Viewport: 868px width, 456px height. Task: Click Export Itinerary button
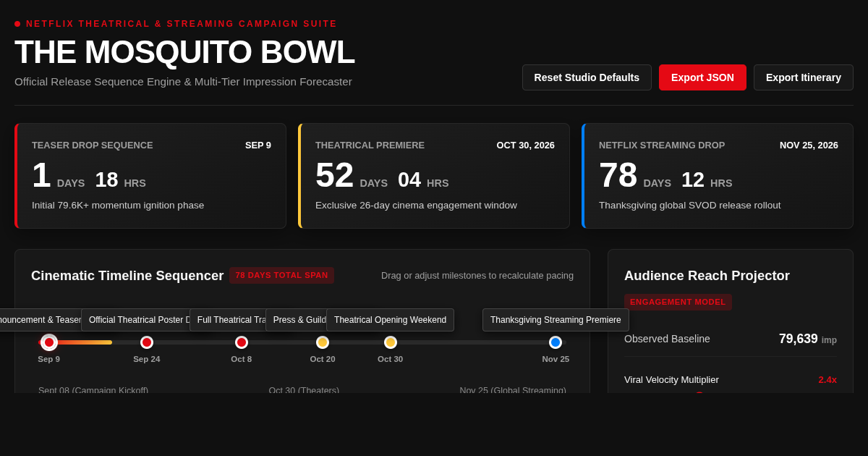tap(804, 77)
